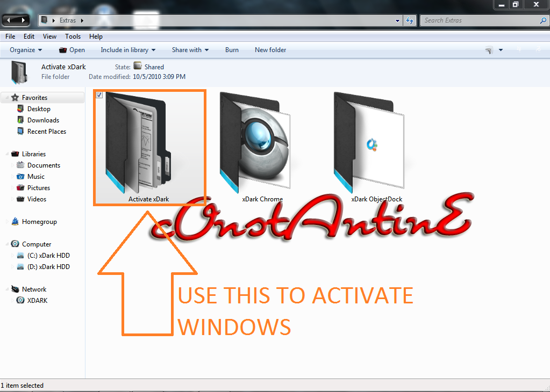Go forward with the Forward arrow

[23, 20]
